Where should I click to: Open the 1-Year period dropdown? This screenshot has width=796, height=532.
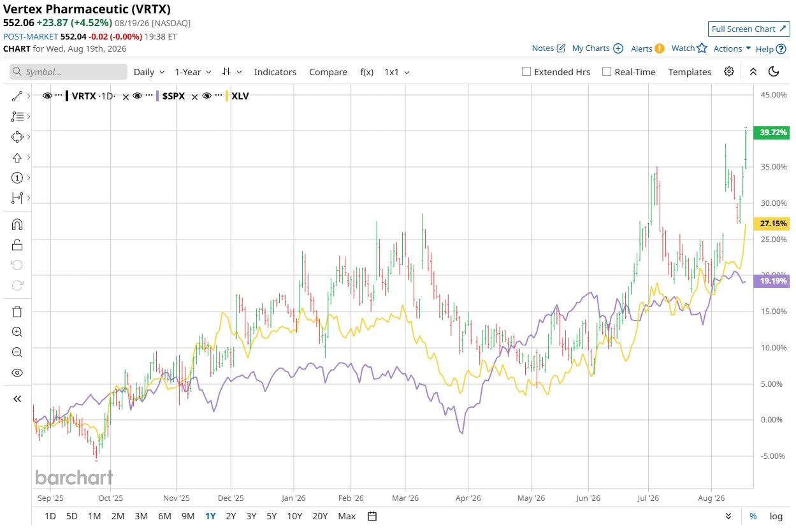(192, 72)
